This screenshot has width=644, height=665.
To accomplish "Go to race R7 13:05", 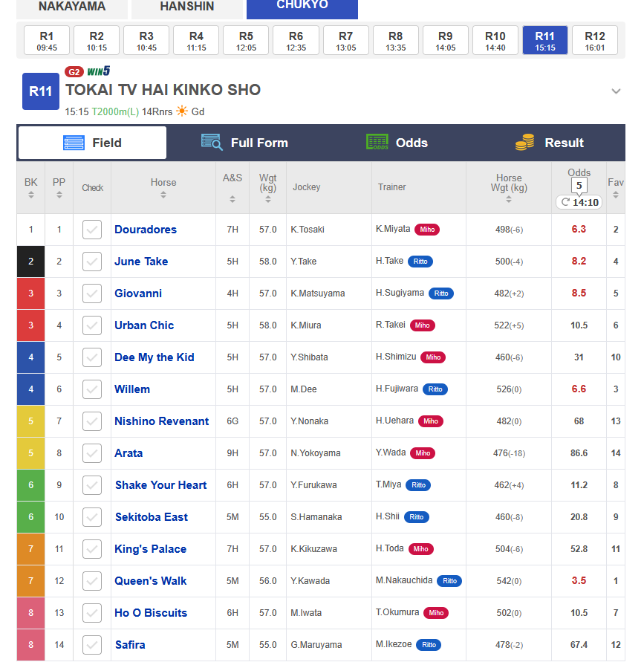I will click(x=345, y=41).
